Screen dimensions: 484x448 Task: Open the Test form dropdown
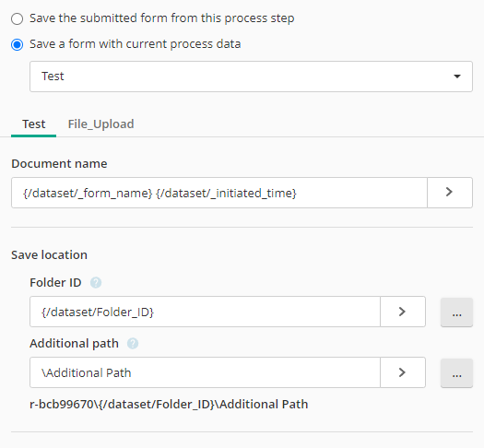[251, 77]
